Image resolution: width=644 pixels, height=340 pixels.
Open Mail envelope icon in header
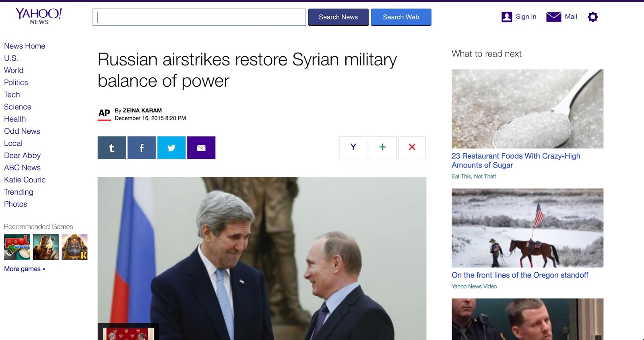[554, 17]
